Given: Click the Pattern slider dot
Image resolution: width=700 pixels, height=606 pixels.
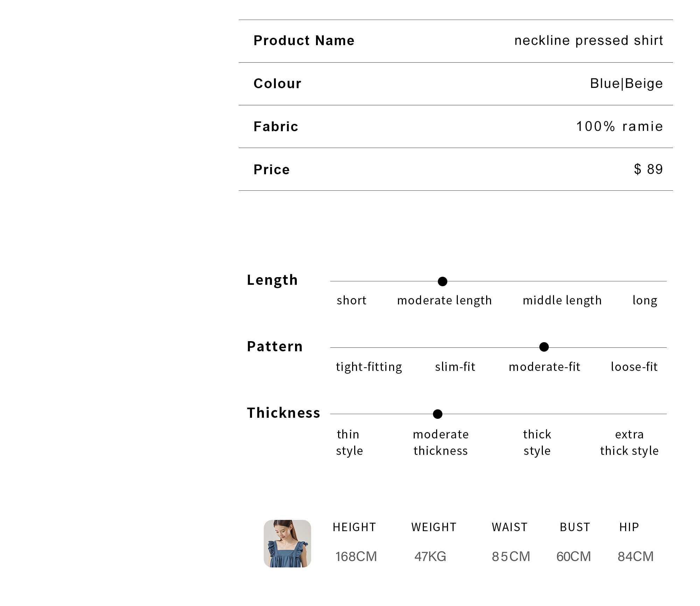Looking at the screenshot, I should pyautogui.click(x=544, y=347).
